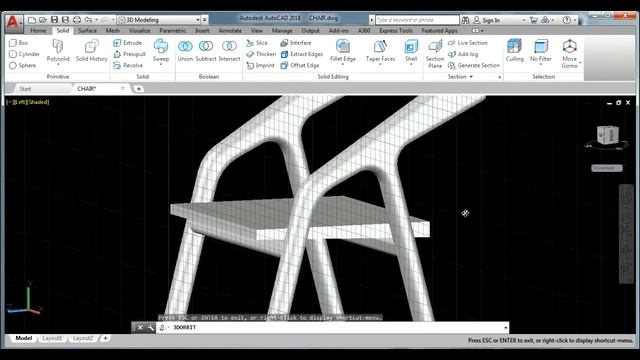The height and width of the screenshot is (360, 640).
Task: Select the Presspull tool
Action: (129, 54)
